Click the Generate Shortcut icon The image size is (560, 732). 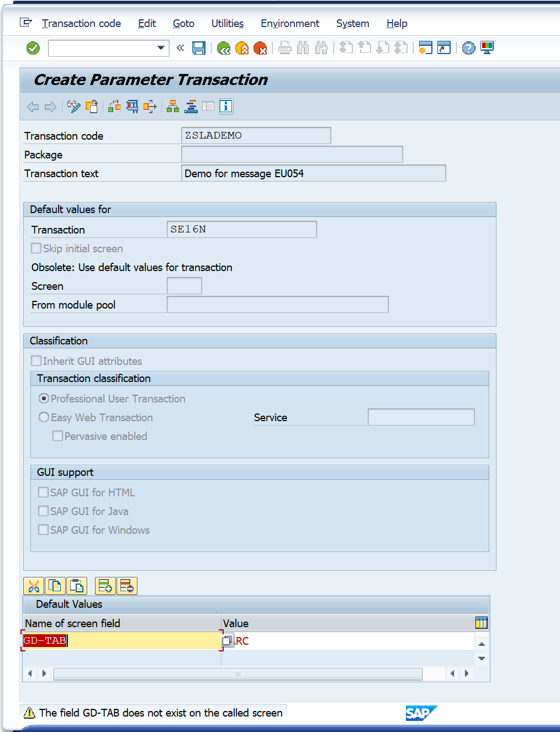[444, 48]
